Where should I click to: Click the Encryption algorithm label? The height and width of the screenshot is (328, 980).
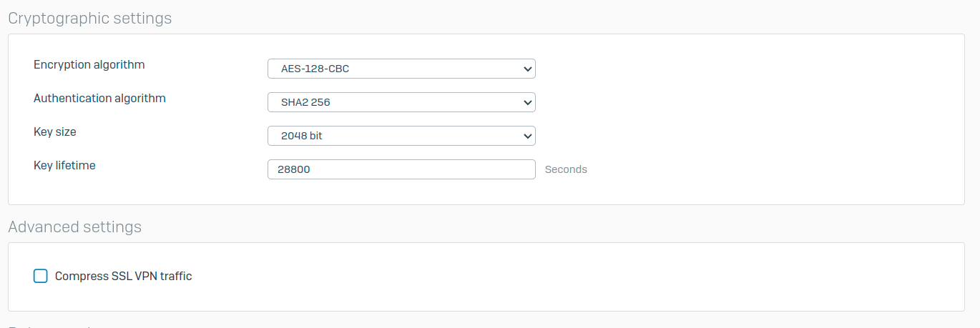pyautogui.click(x=89, y=65)
